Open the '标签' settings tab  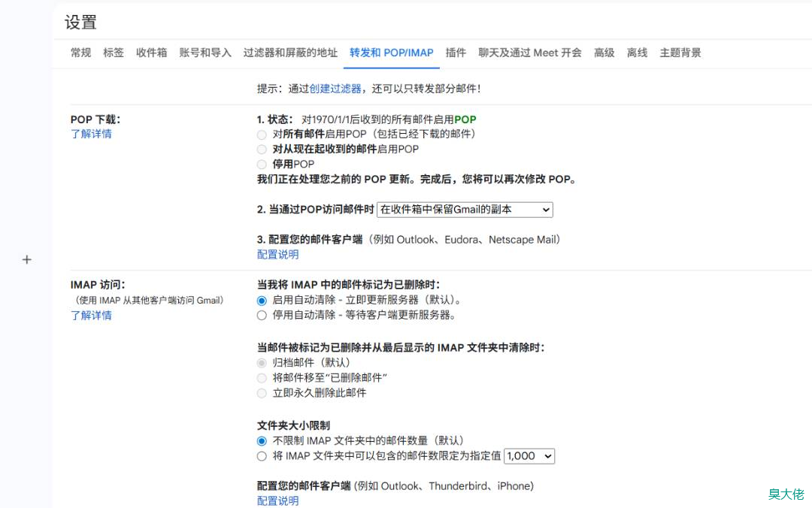pyautogui.click(x=114, y=53)
